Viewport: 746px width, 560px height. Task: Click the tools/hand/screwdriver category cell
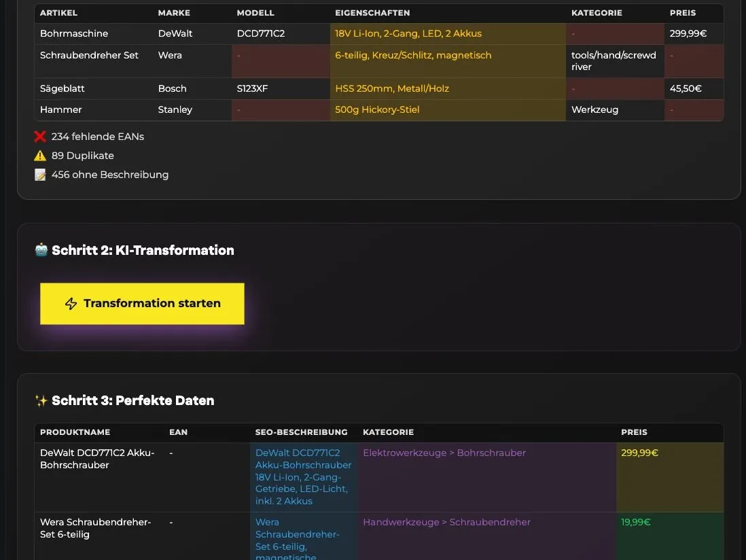(614, 60)
